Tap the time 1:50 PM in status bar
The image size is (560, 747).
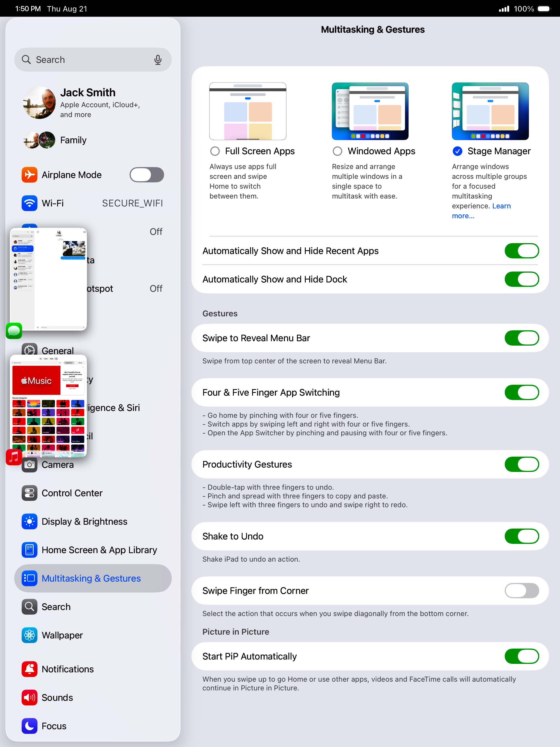point(28,9)
